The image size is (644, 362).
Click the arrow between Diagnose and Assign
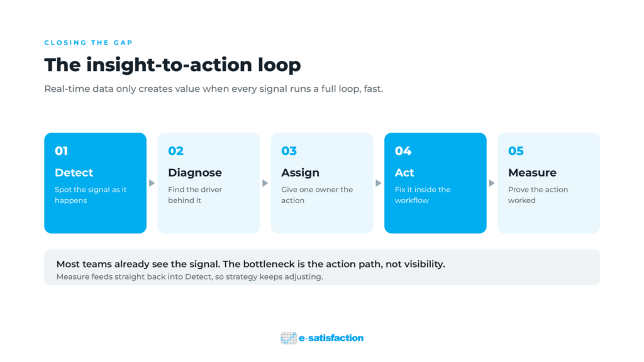pyautogui.click(x=265, y=183)
